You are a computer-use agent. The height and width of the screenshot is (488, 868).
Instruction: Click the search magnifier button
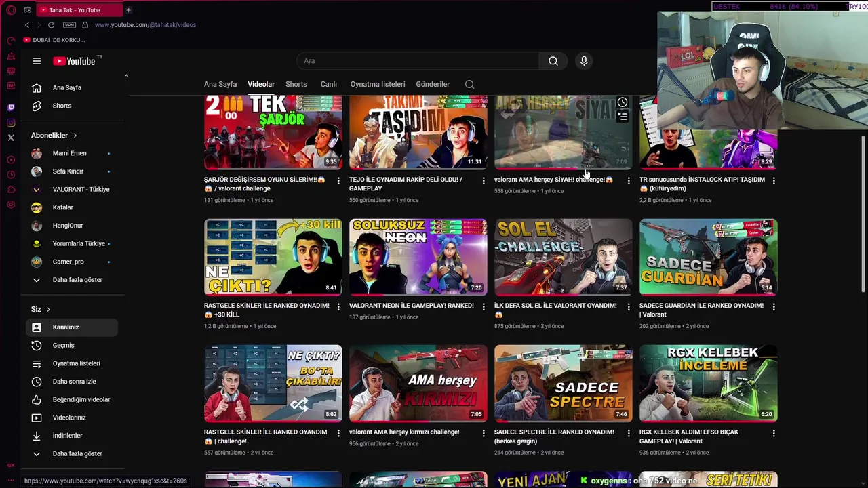(553, 61)
